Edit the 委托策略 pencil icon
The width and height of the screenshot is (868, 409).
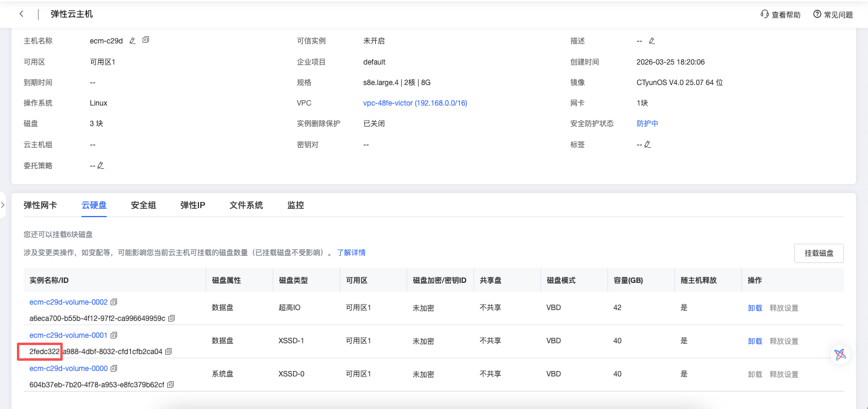101,165
